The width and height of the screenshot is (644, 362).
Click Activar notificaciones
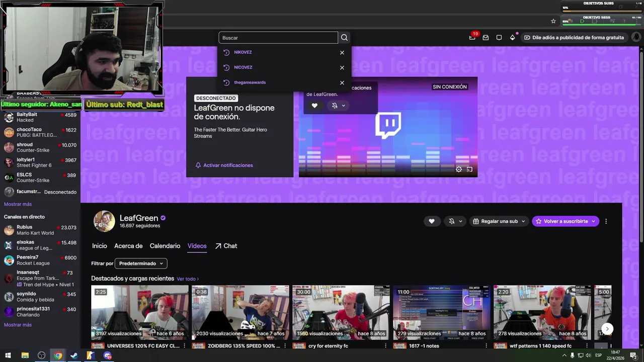224,165
